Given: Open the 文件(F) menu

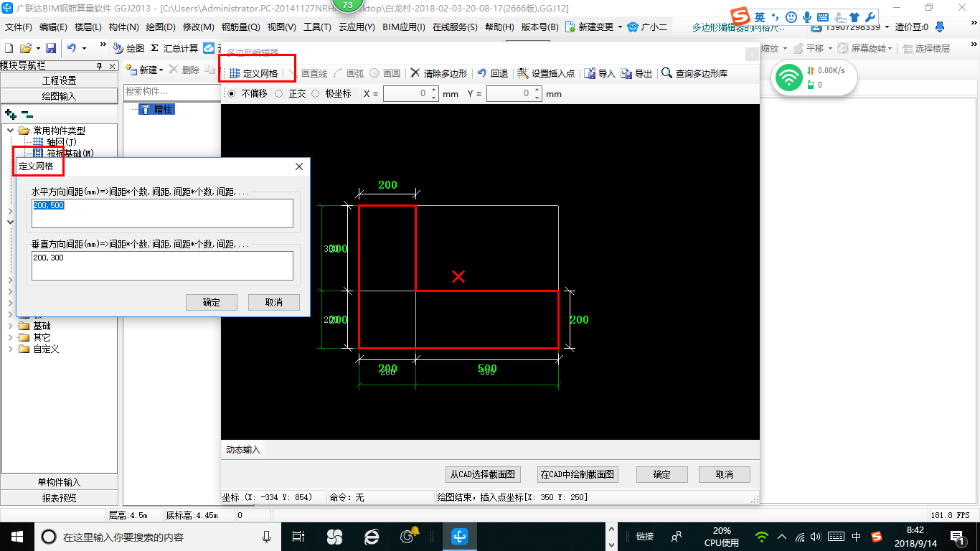Looking at the screenshot, I should click(x=19, y=27).
